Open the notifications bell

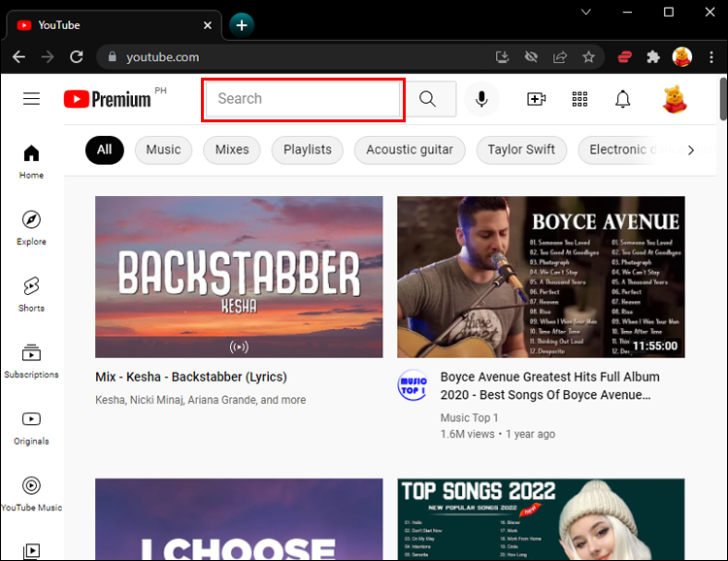pyautogui.click(x=622, y=99)
